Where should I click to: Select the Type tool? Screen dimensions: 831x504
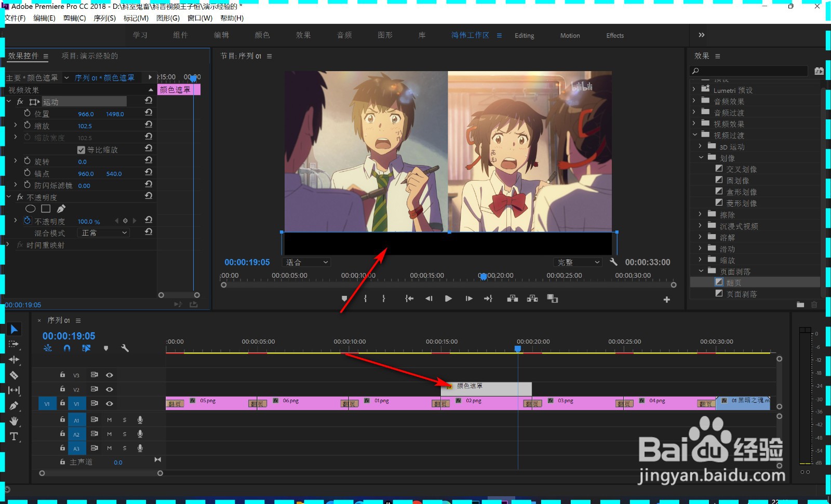coord(14,437)
